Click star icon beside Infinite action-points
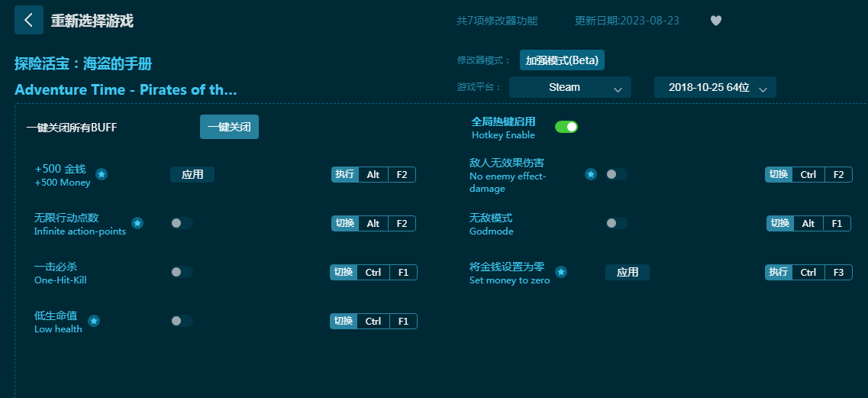 137,223
